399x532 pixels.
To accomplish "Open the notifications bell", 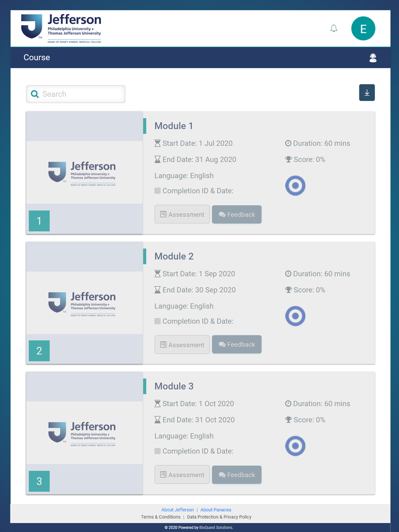I will coord(334,28).
